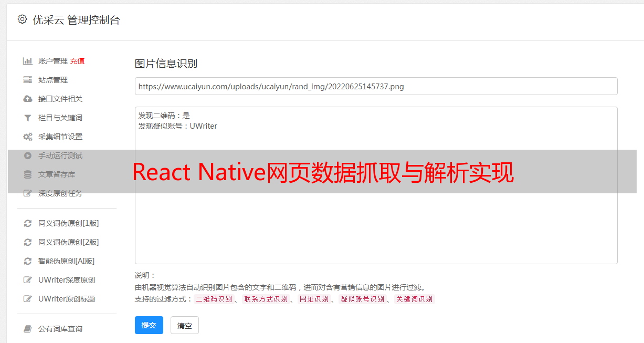The width and height of the screenshot is (644, 343).
Task: Click the 联系方式识别 tag
Action: pos(266,299)
